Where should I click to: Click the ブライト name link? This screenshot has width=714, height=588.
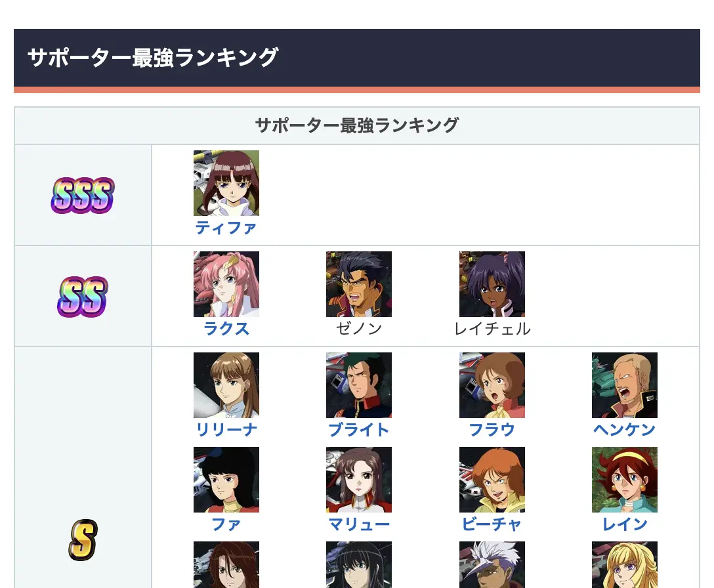359,429
